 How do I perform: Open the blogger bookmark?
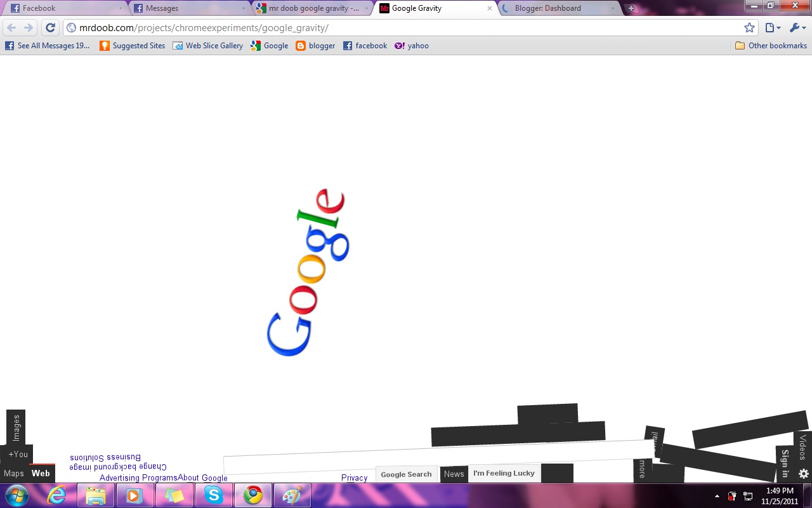[x=315, y=46]
